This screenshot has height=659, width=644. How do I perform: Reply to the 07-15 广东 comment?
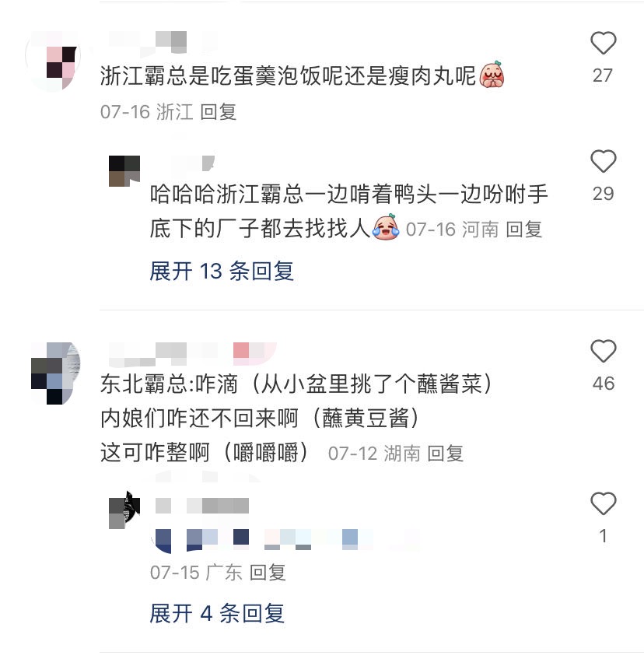(268, 573)
